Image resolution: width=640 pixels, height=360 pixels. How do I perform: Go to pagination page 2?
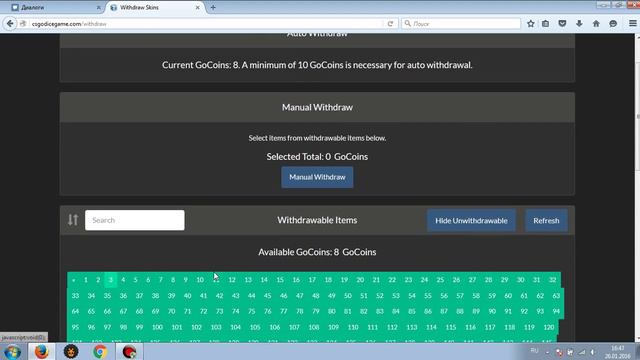pos(98,280)
